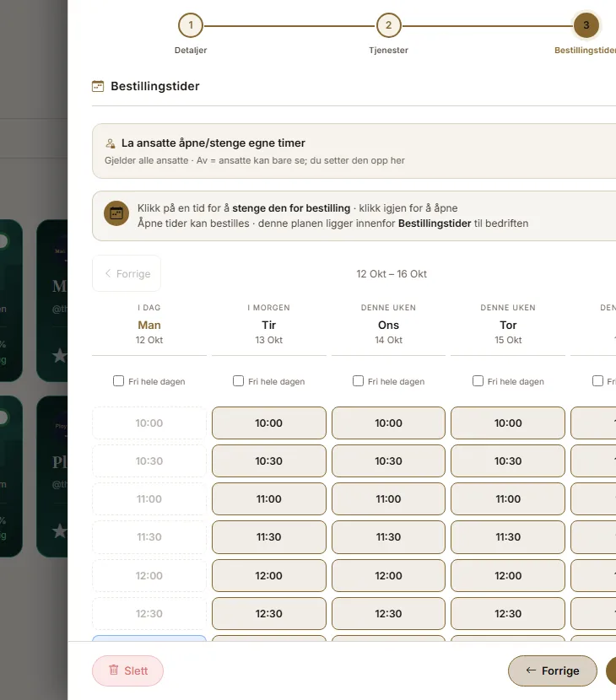Close the 11:30 slot on Tuesday

point(269,536)
